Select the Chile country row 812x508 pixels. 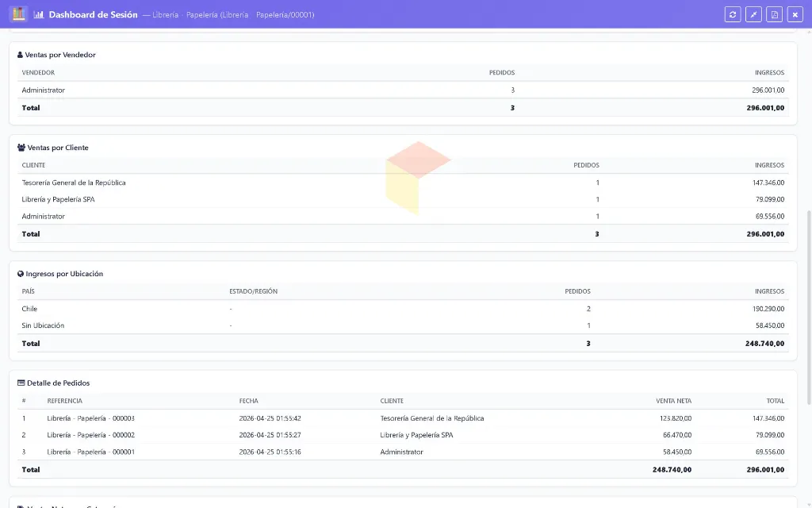click(x=403, y=309)
